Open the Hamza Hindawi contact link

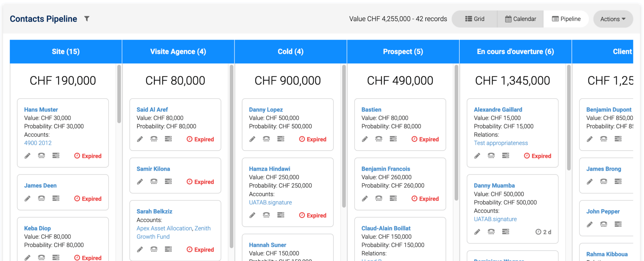(x=269, y=169)
